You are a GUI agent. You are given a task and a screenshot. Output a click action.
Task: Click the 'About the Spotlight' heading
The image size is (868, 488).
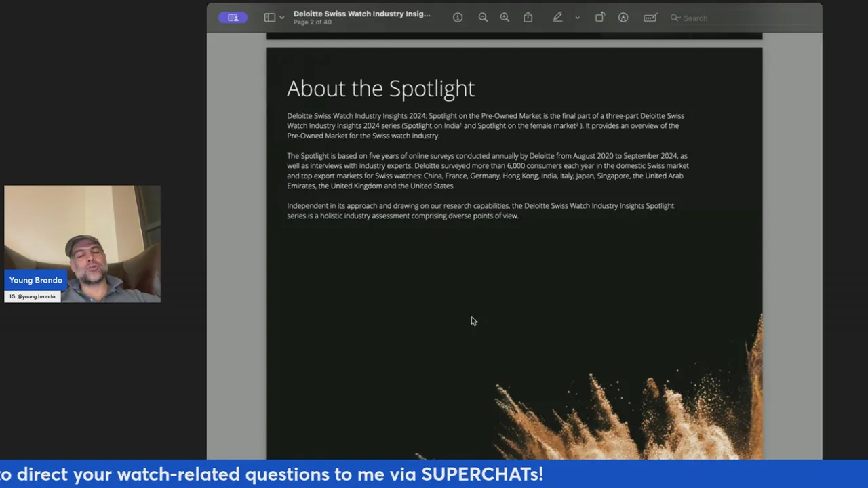click(380, 88)
